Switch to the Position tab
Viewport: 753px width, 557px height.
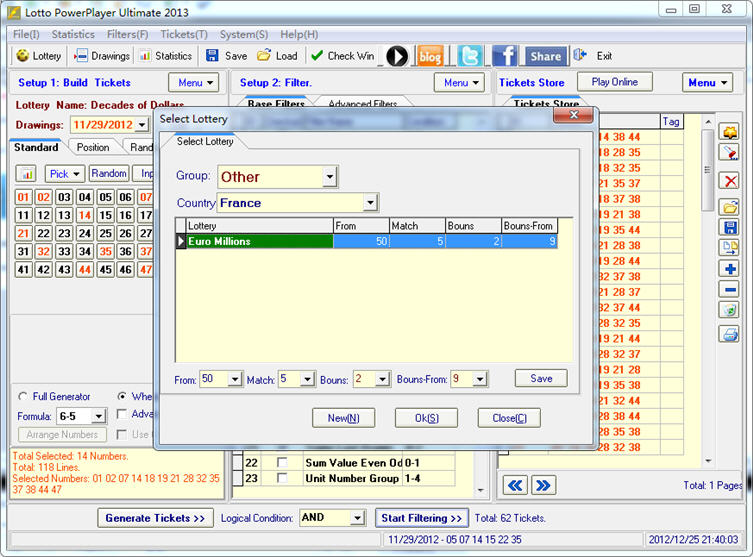(x=93, y=147)
